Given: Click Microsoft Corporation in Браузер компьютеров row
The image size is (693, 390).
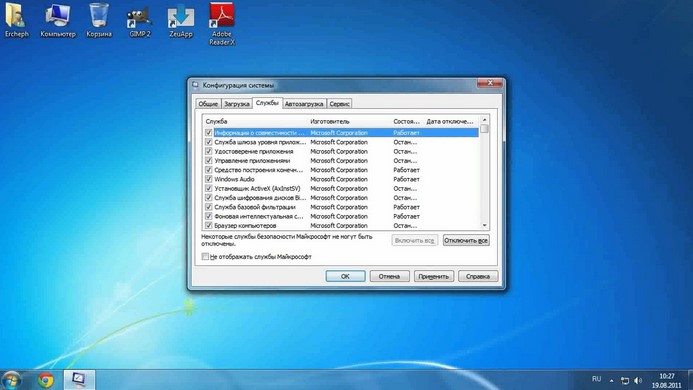Looking at the screenshot, I should (x=339, y=226).
